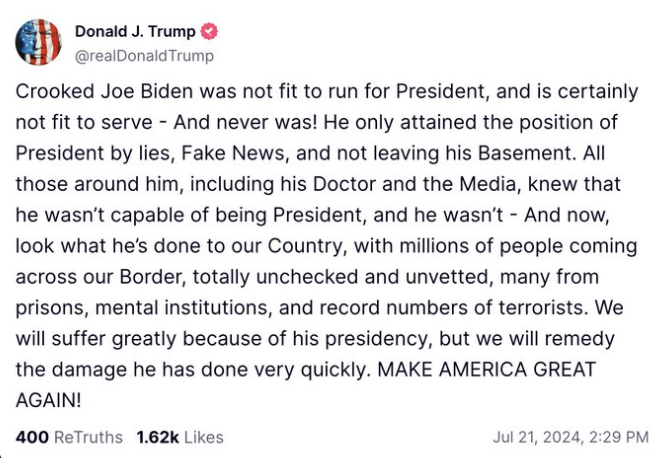The image size is (658, 458).
Task: Click the word Trump in display name
Action: click(172, 32)
